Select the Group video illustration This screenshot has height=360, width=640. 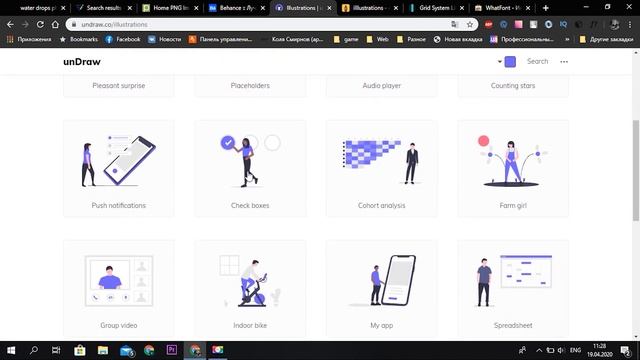pyautogui.click(x=118, y=288)
